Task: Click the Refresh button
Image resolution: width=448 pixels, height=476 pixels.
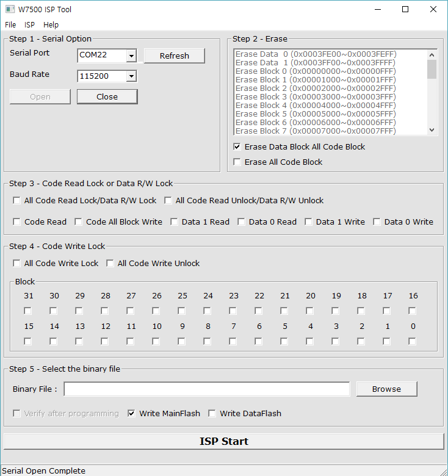Action: tap(175, 56)
